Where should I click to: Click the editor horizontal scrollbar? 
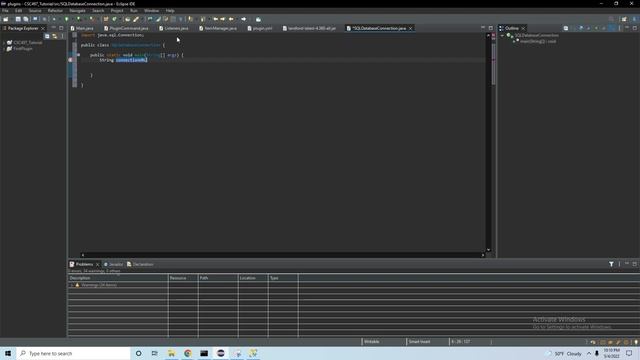click(282, 255)
